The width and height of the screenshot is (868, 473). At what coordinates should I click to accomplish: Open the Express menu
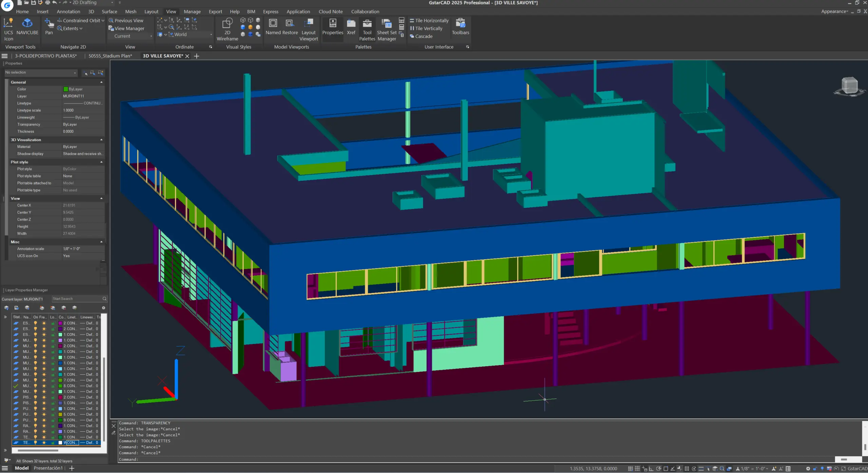click(x=271, y=11)
